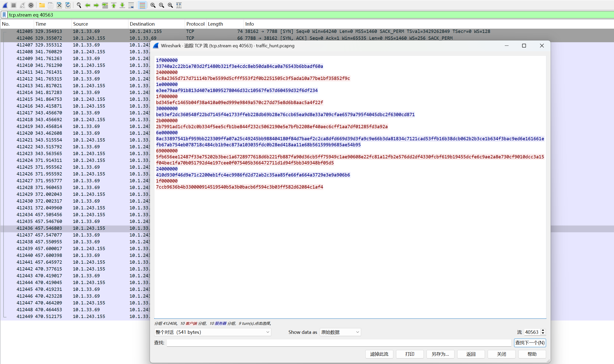Click the 查找 search text field
614x364 pixels.
point(339,343)
